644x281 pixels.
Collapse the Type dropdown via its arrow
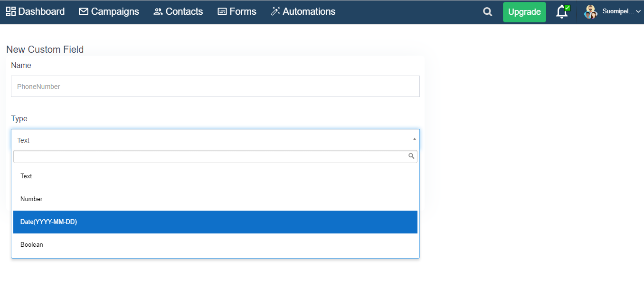414,139
